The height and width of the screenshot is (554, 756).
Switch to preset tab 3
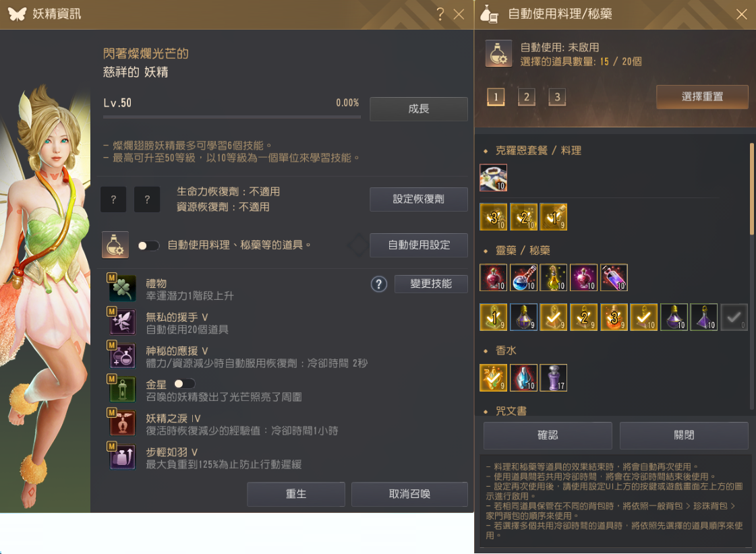(557, 97)
